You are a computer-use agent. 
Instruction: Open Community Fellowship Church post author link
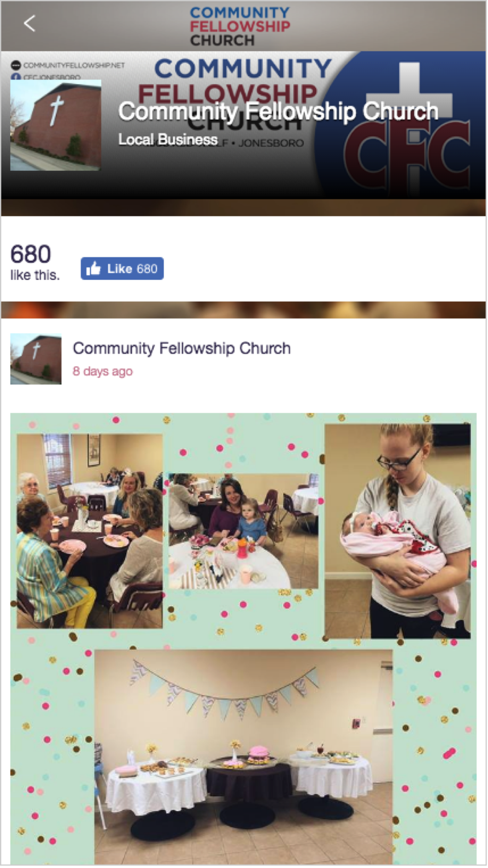[x=182, y=348]
